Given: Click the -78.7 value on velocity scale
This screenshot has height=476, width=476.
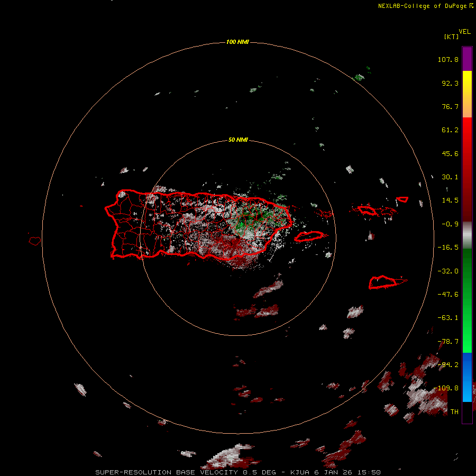Looking at the screenshot, I should click(448, 342).
